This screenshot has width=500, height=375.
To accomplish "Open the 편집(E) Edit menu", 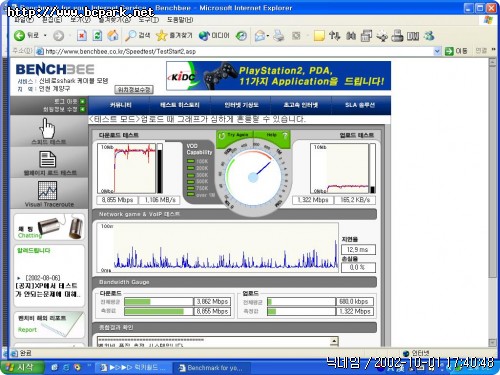I will 52,20.
